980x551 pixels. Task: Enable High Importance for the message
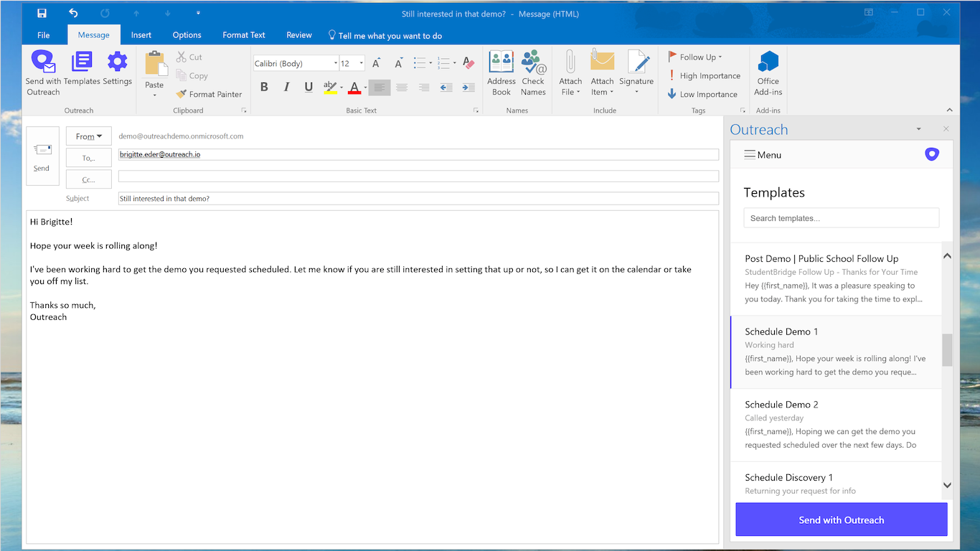coord(706,75)
